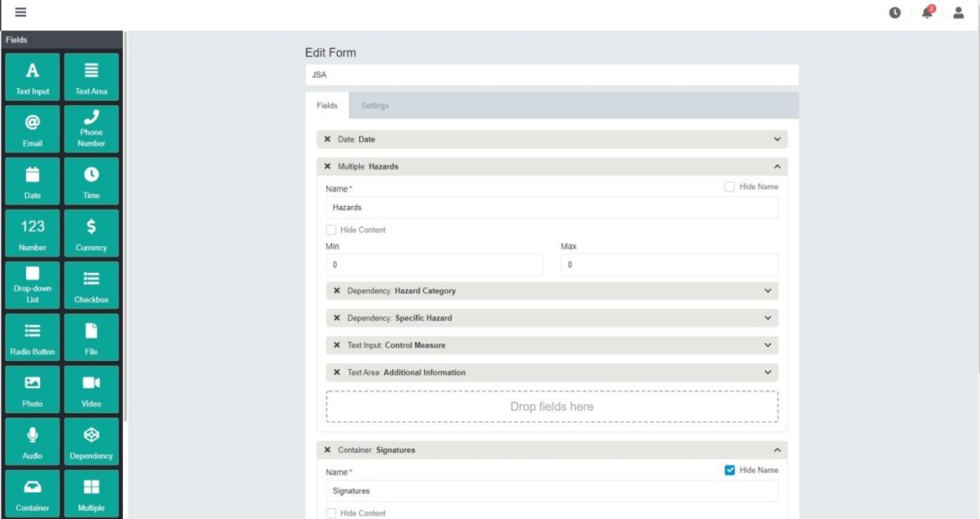Image resolution: width=980 pixels, height=519 pixels.
Task: Select the Text Area field tile
Action: click(x=91, y=77)
